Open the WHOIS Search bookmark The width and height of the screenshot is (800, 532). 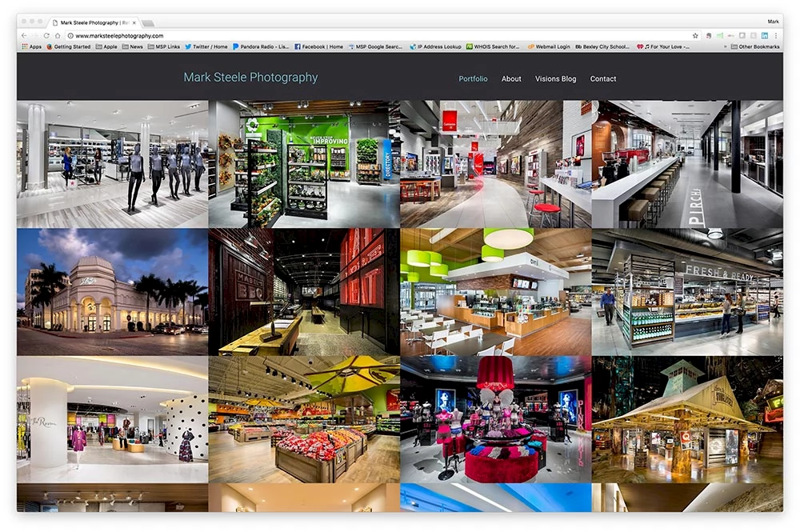tap(493, 46)
